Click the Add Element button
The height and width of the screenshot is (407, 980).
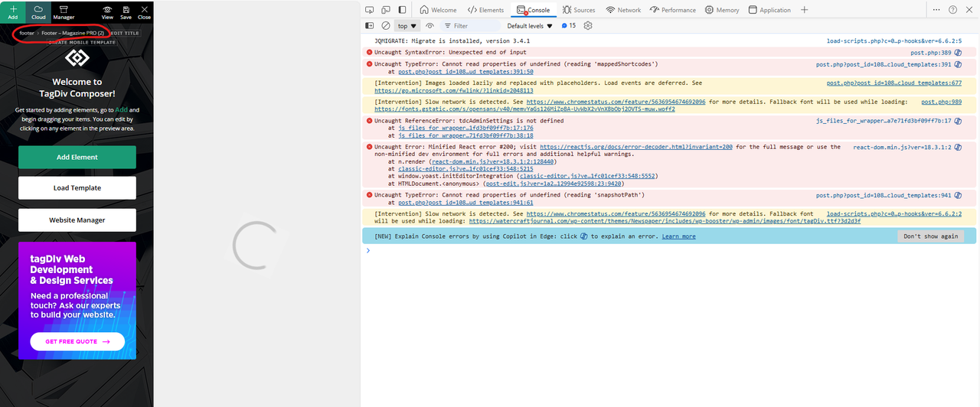click(x=77, y=157)
